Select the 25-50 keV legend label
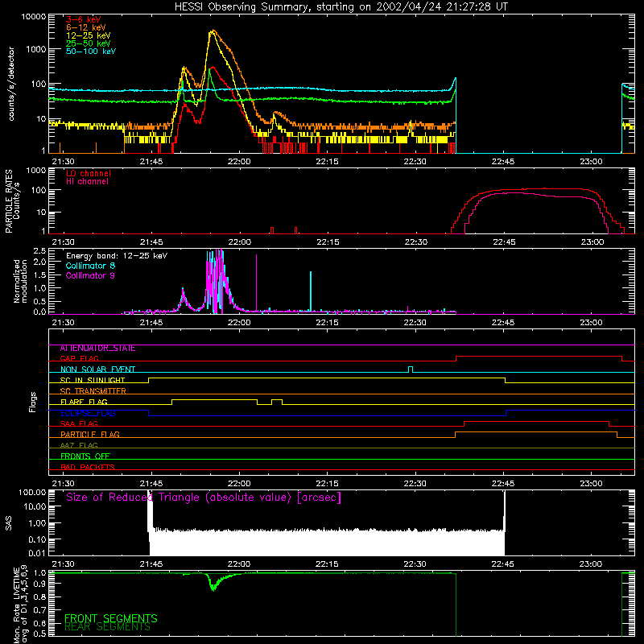 [x=89, y=43]
